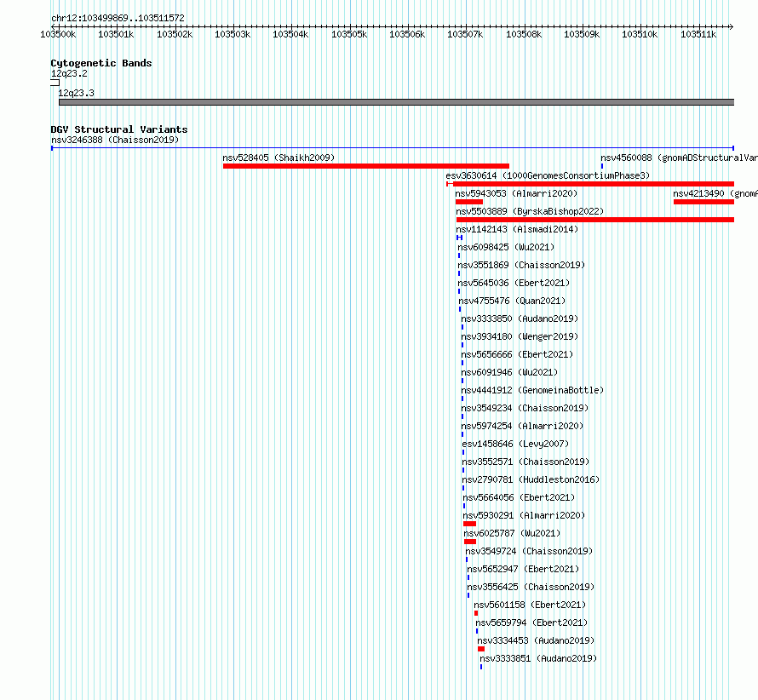Click the 12q23.3 band label
758x700 pixels.
point(76,93)
